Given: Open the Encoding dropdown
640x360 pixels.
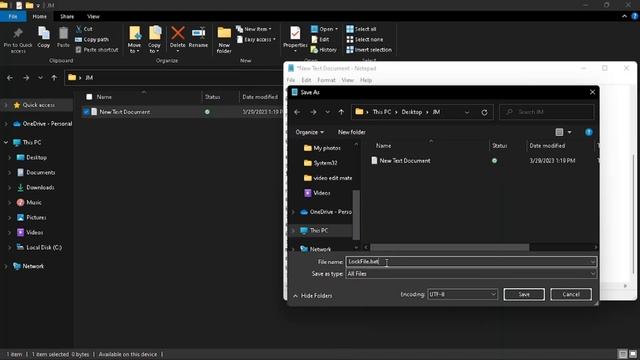Looking at the screenshot, I should point(462,294).
